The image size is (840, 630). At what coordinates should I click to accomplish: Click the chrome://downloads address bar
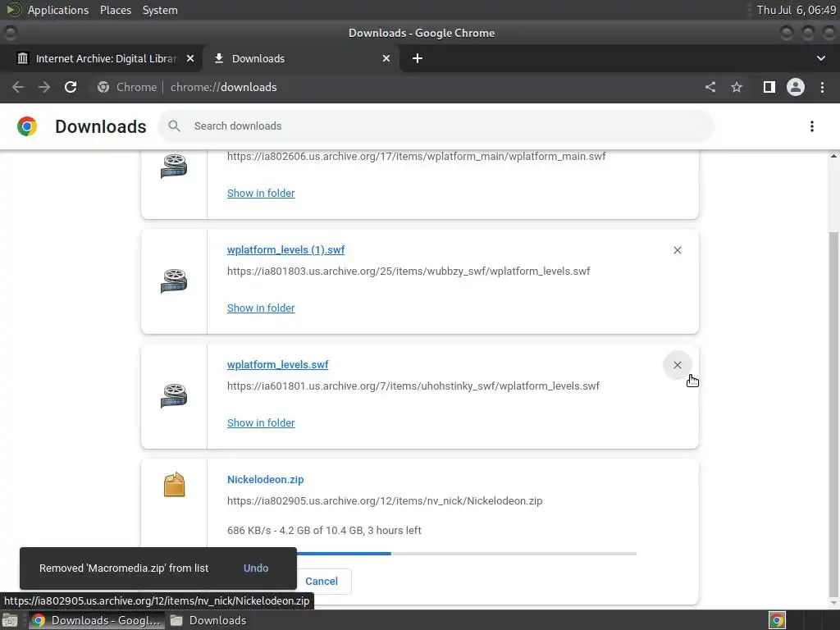tap(223, 87)
